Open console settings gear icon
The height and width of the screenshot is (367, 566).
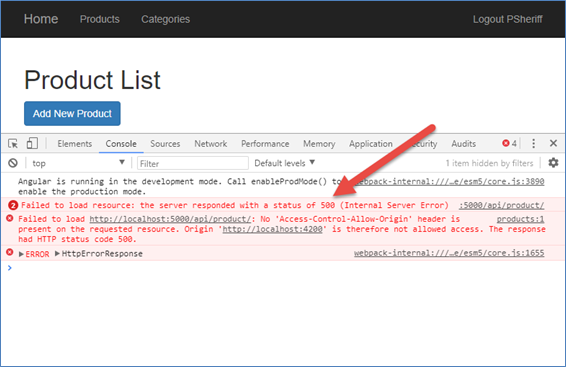[x=553, y=163]
